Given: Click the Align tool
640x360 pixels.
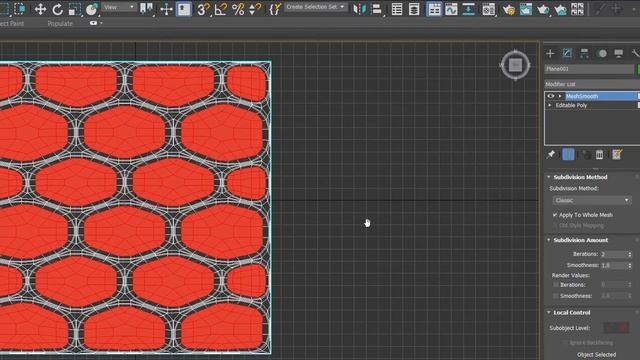Looking at the screenshot, I should pos(377,9).
